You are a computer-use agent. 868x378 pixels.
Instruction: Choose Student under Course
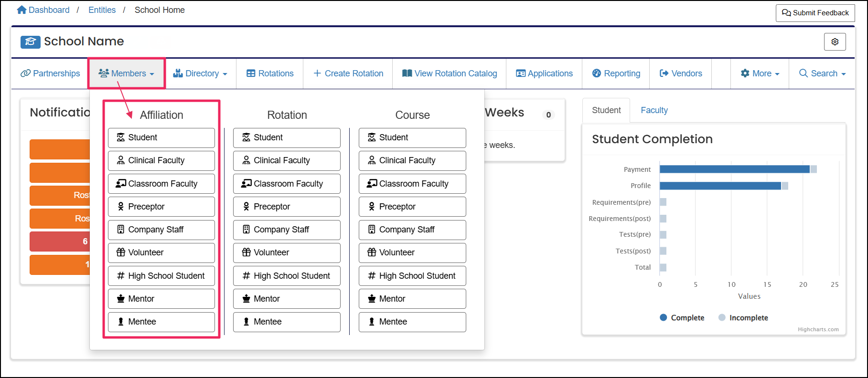[x=412, y=137]
